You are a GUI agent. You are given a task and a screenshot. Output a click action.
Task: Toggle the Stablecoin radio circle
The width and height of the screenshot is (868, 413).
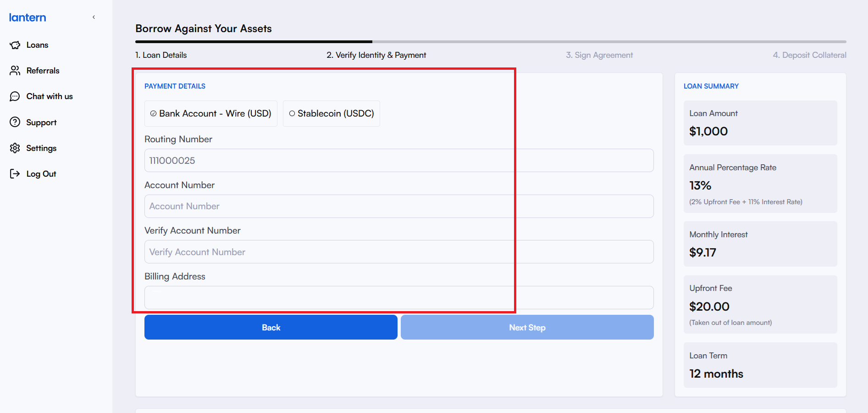click(292, 113)
